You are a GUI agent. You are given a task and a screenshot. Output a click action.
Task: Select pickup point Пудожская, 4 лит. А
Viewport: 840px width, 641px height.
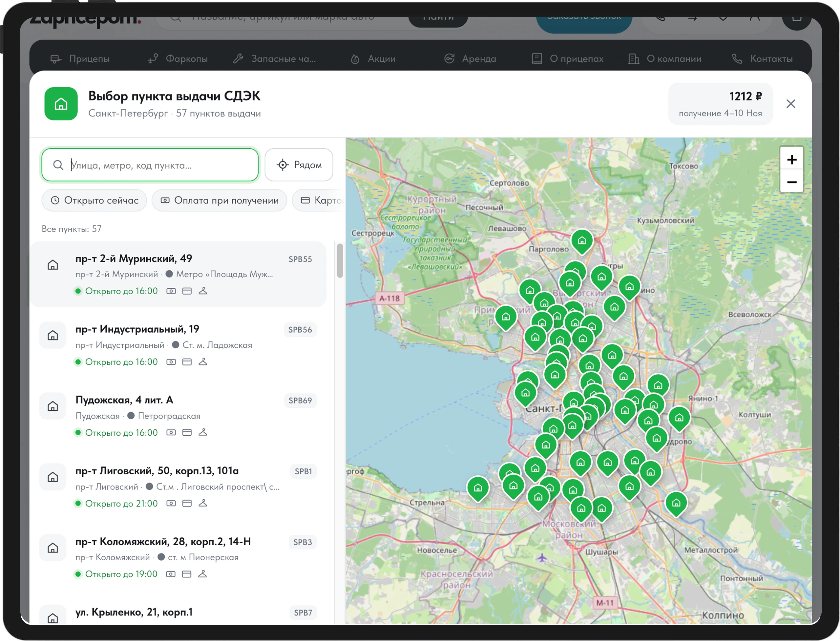coord(178,416)
